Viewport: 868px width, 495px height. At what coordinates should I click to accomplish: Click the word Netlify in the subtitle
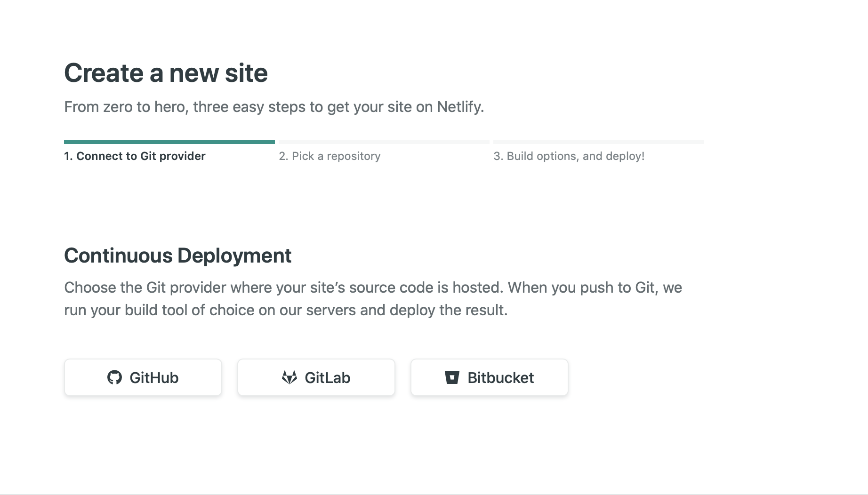point(460,107)
